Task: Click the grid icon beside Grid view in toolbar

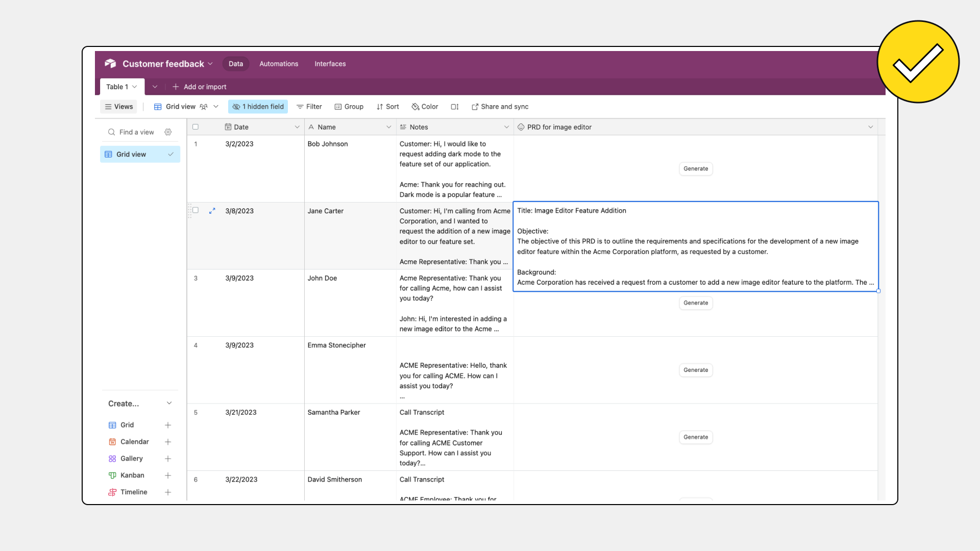Action: click(x=158, y=107)
